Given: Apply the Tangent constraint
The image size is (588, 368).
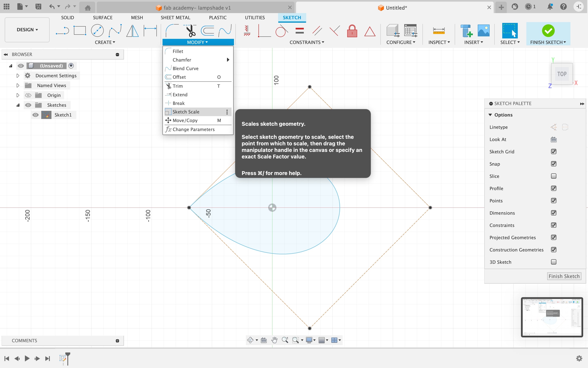Looking at the screenshot, I should [x=282, y=31].
